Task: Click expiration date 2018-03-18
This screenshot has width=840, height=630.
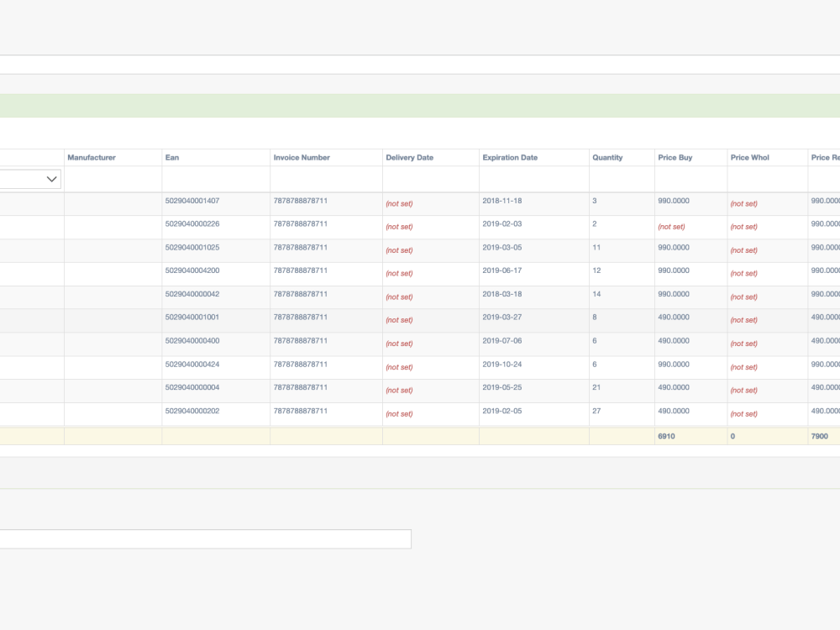Action: click(502, 294)
